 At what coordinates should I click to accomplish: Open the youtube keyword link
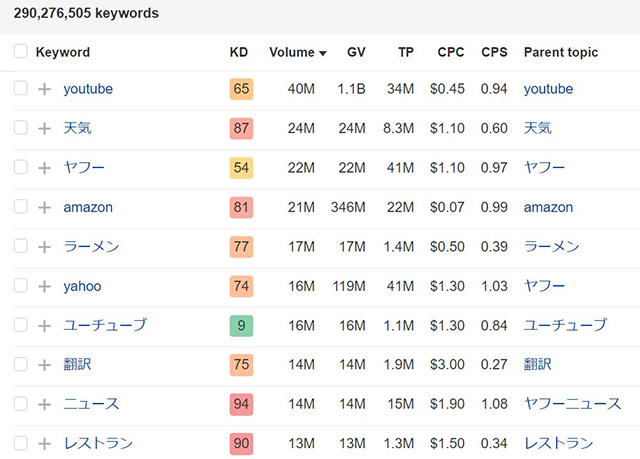point(88,89)
